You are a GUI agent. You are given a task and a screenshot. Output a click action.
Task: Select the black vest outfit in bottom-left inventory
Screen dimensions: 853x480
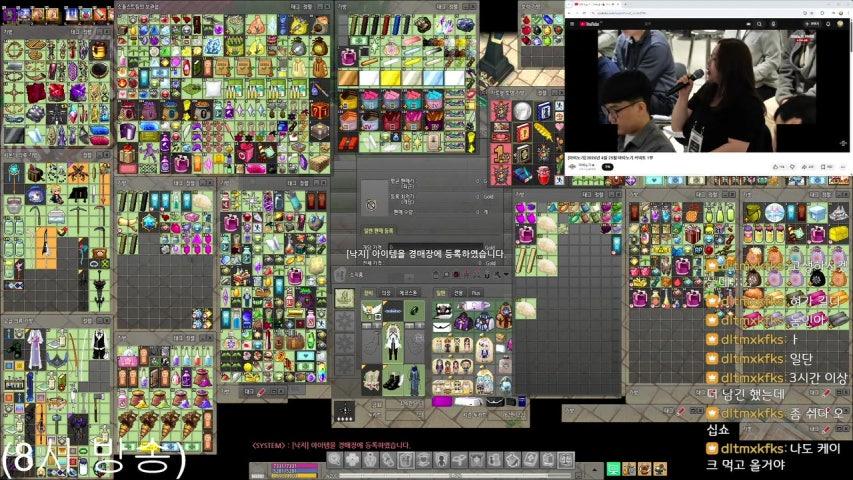point(98,344)
